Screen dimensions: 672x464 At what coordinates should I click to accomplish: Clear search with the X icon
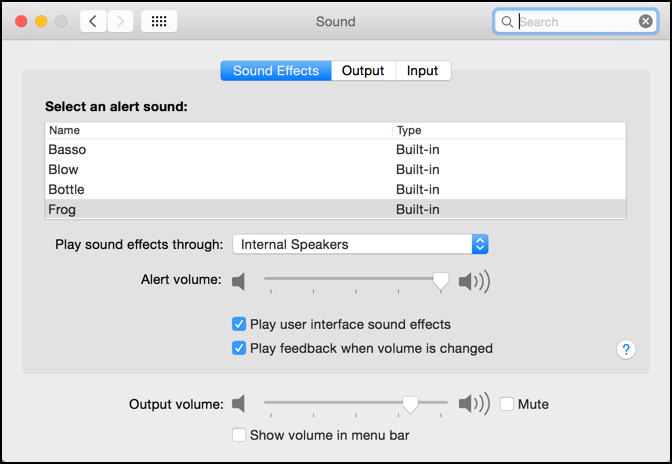coord(645,21)
